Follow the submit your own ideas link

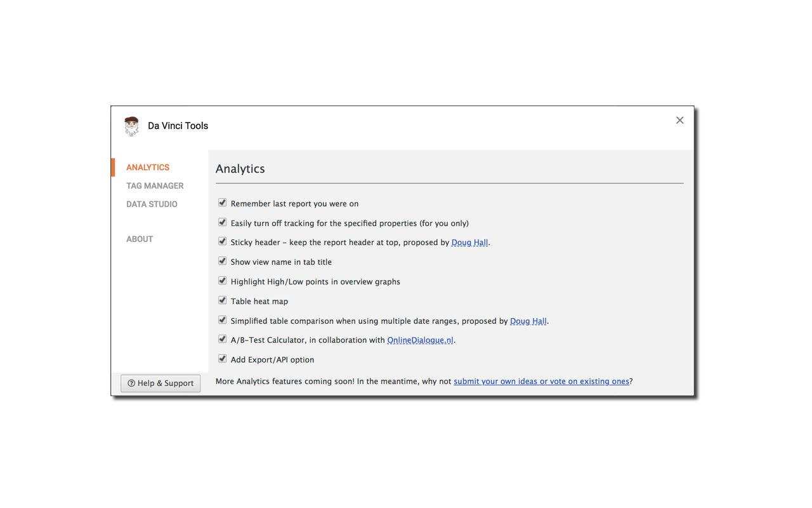[541, 382]
